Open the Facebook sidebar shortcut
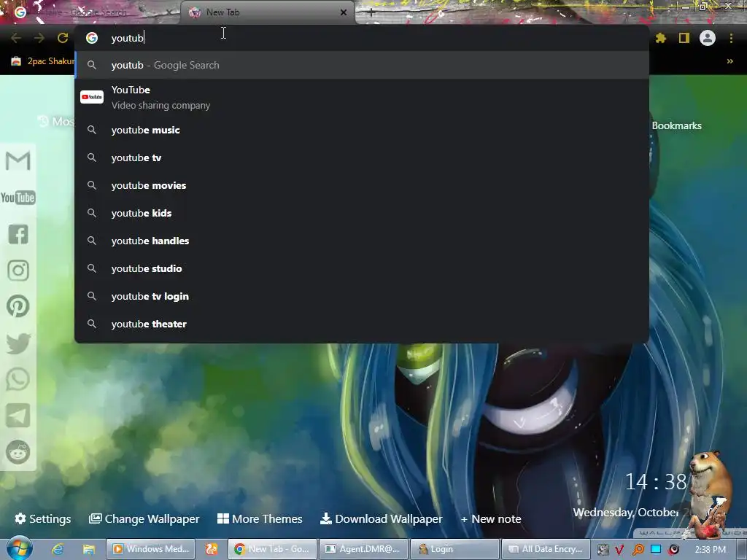This screenshot has width=747, height=560. (x=18, y=234)
